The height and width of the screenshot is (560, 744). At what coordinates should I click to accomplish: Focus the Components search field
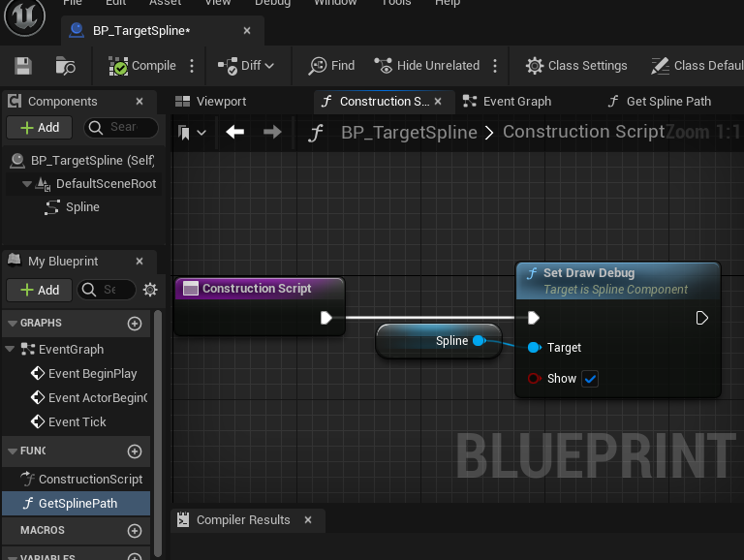click(121, 127)
